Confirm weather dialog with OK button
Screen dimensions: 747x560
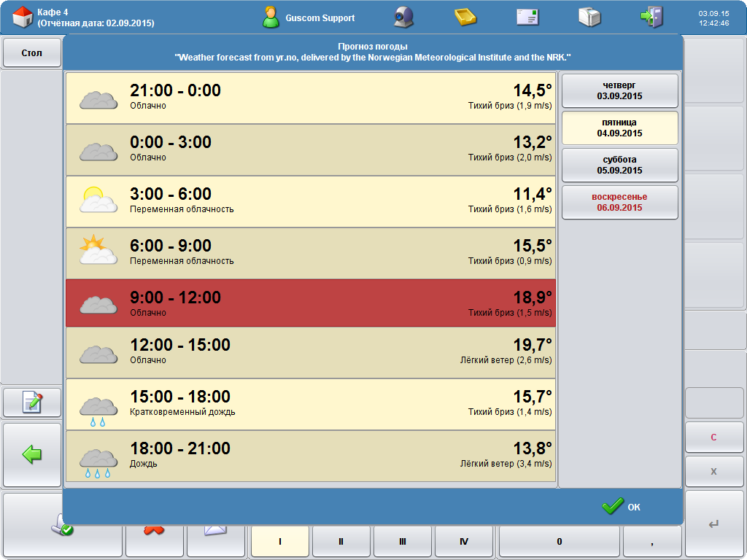point(622,507)
